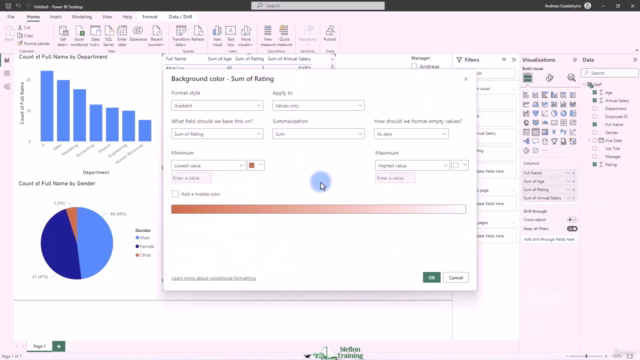Open the Maximum Highest value dropdown
Screen dimensions: 640x360
[412, 165]
